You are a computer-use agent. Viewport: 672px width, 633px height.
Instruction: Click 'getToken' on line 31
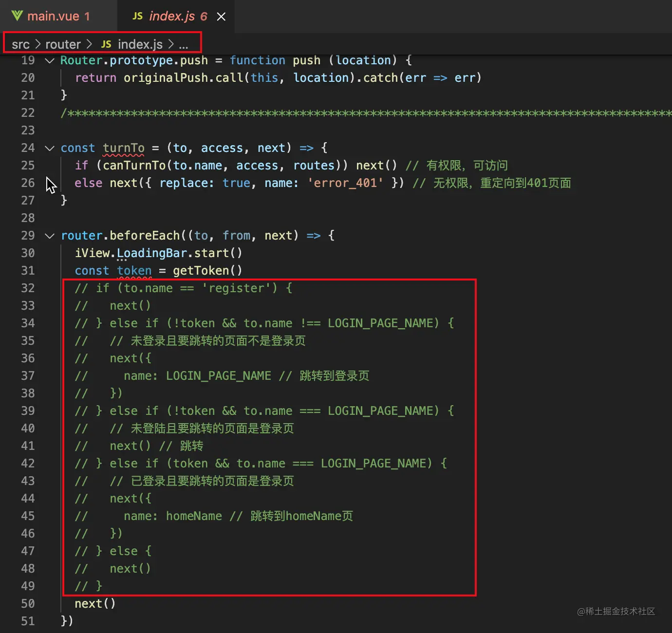[x=201, y=271]
